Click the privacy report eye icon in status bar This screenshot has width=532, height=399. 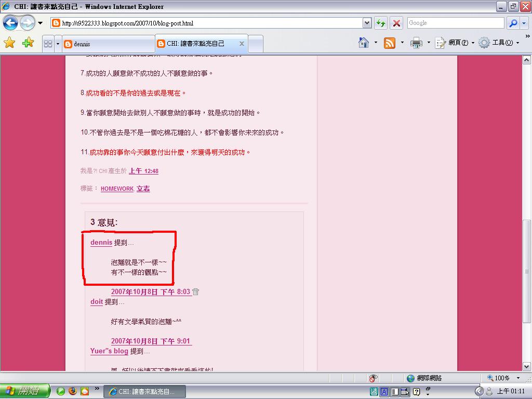click(373, 378)
